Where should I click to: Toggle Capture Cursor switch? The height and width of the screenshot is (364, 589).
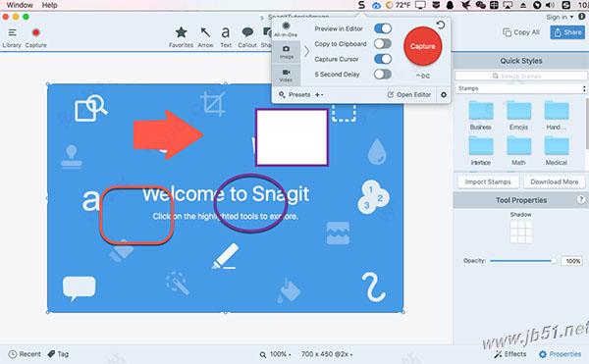383,59
